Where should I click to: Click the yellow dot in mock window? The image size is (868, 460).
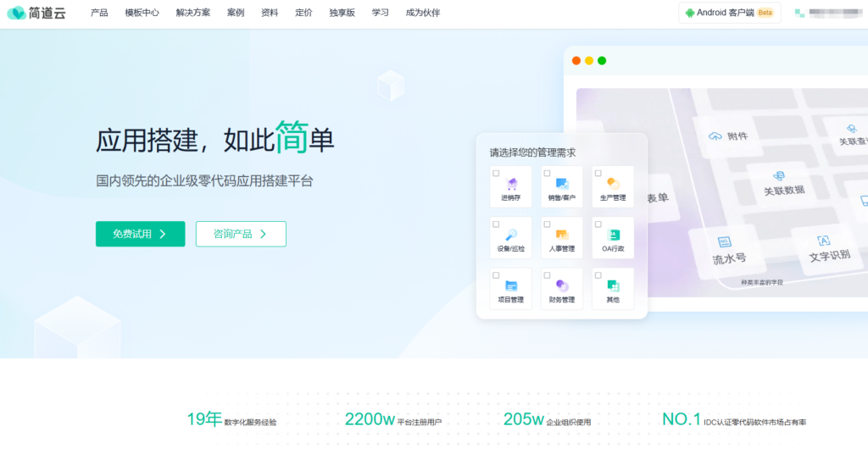(589, 61)
